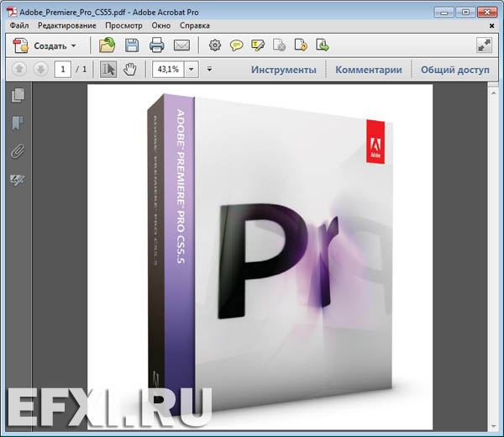Open the Редактирование menu
This screenshot has width=504, height=437.
(x=67, y=25)
